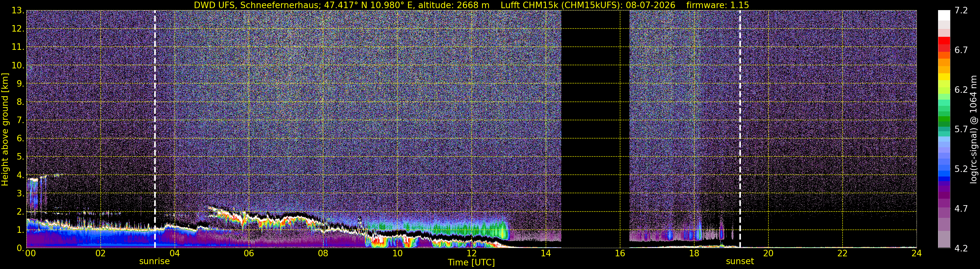This screenshot has width=980, height=269.
Task: Click the colorbar tick label '4.7'
Action: tap(961, 208)
